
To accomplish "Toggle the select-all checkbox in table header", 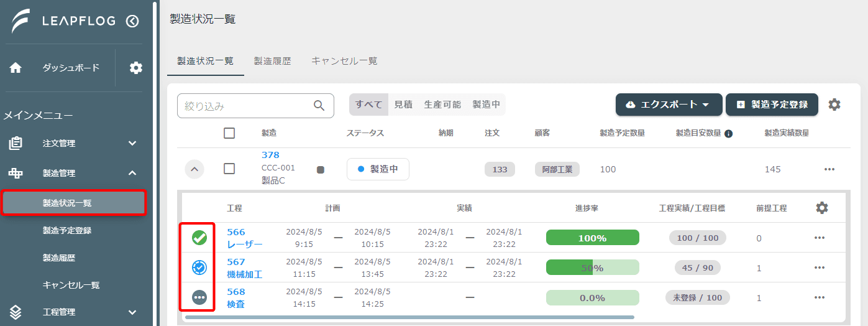I will pos(229,133).
